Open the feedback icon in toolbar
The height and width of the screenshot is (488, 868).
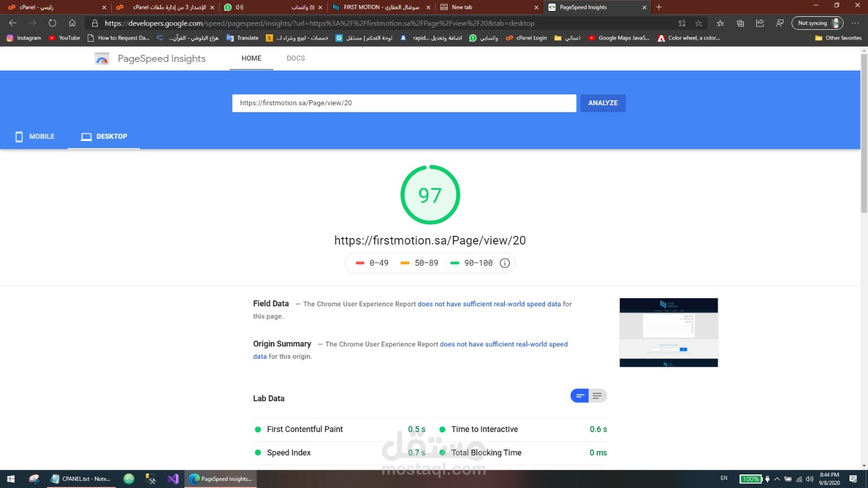point(780,23)
